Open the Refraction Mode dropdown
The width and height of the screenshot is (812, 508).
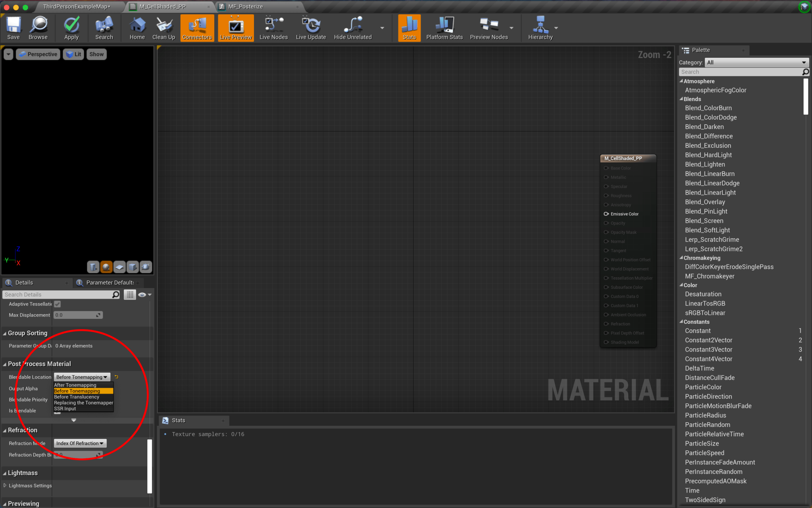pyautogui.click(x=80, y=443)
